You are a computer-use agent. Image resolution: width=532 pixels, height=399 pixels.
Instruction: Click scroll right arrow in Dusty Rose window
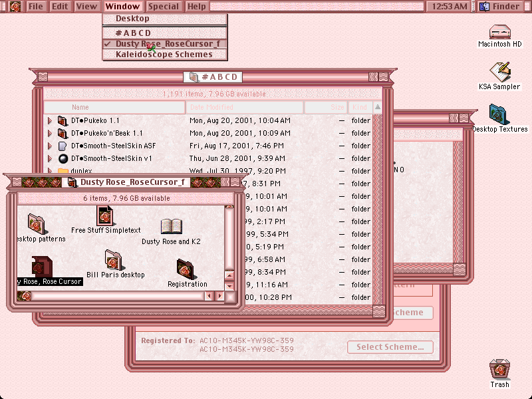220,296
